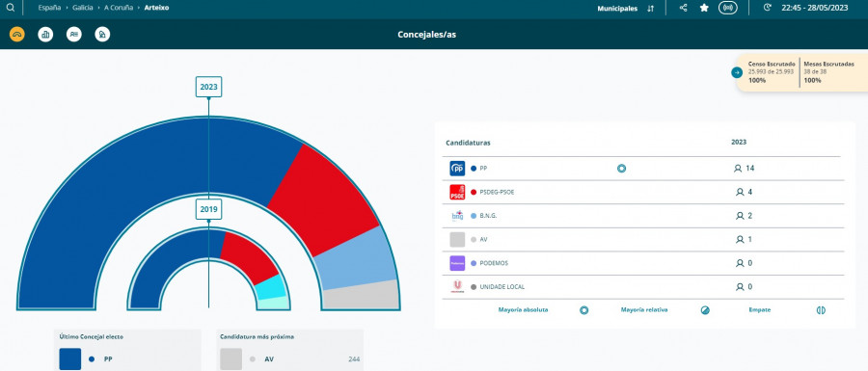
Task: Click the Censo Escrutado 100% value
Action: tap(757, 80)
